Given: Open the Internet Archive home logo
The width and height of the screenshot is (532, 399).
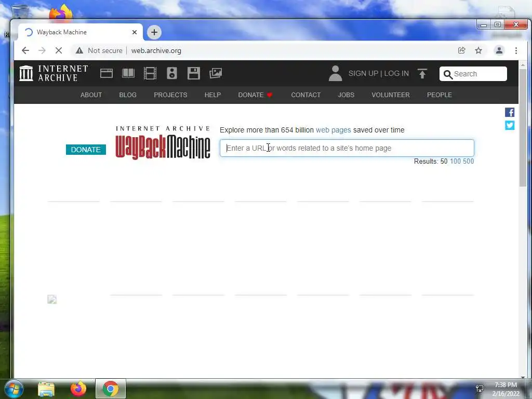Looking at the screenshot, I should point(54,73).
